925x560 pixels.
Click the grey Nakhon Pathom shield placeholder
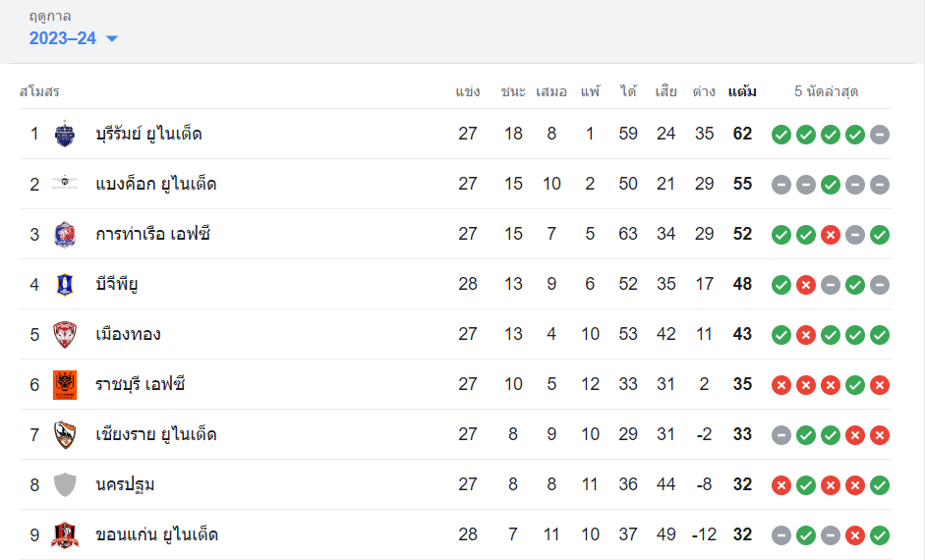click(x=64, y=484)
